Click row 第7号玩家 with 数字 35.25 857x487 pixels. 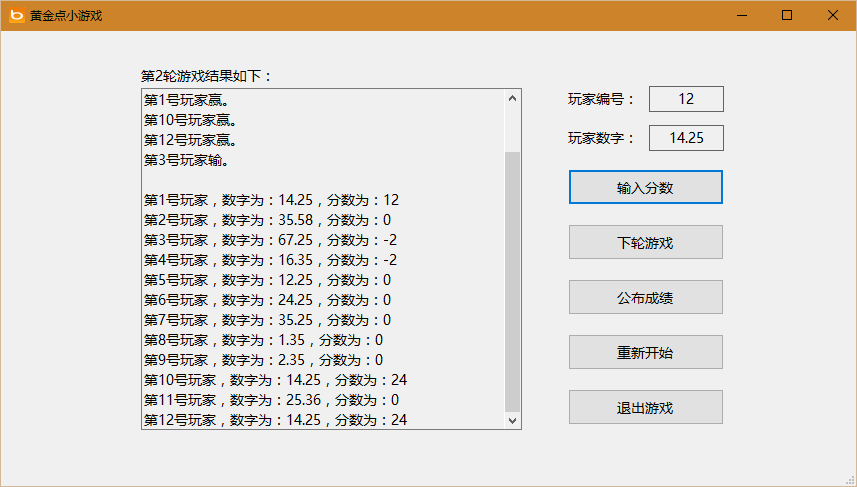click(x=267, y=320)
